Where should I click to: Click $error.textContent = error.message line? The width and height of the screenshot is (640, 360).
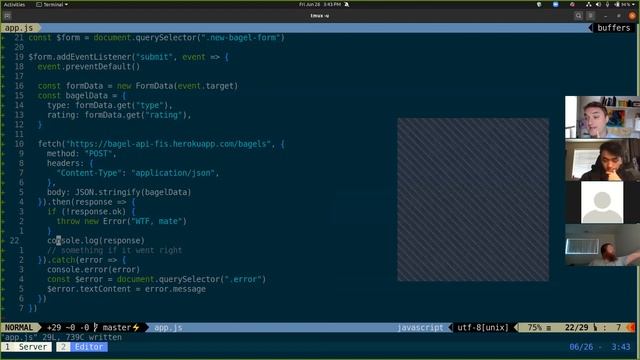tap(126, 289)
